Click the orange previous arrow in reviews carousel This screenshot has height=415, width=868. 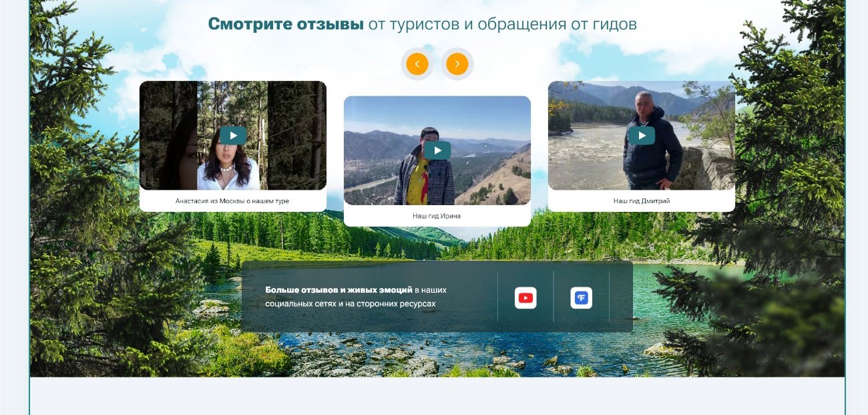(417, 64)
